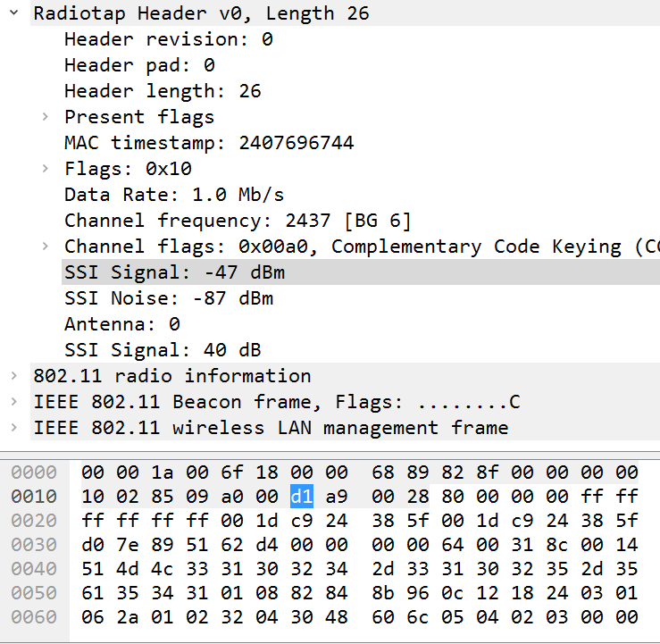
Task: Click the 0030 offset label
Action: pos(34,545)
